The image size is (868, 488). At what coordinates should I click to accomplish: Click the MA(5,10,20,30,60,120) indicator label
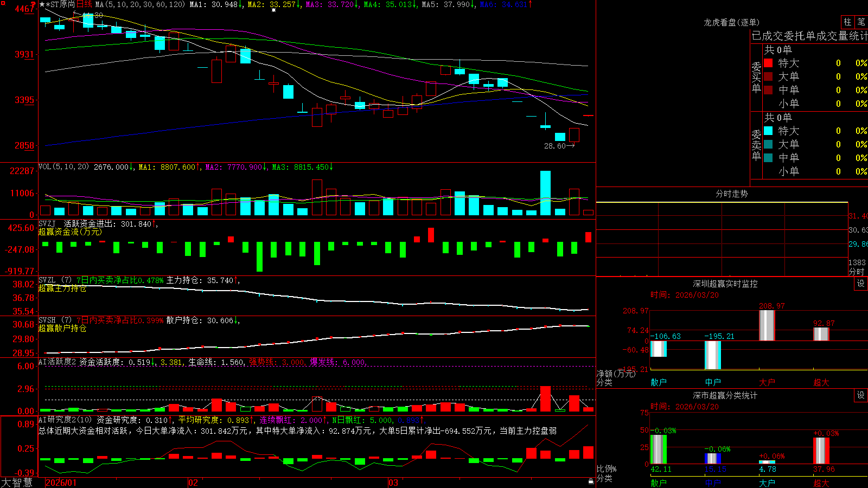coord(141,4)
